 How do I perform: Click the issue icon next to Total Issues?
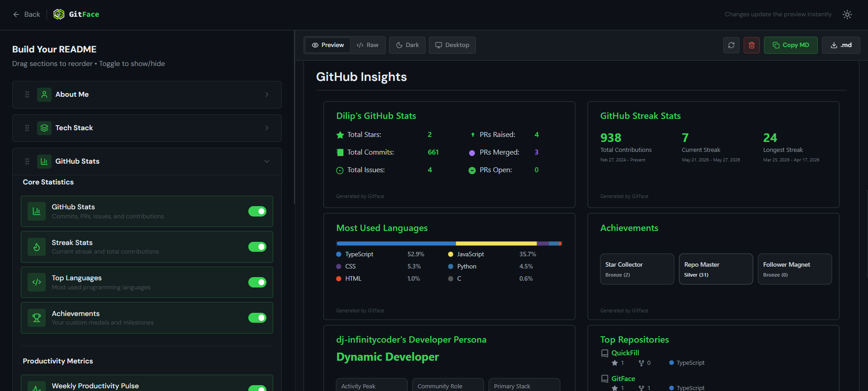[340, 170]
